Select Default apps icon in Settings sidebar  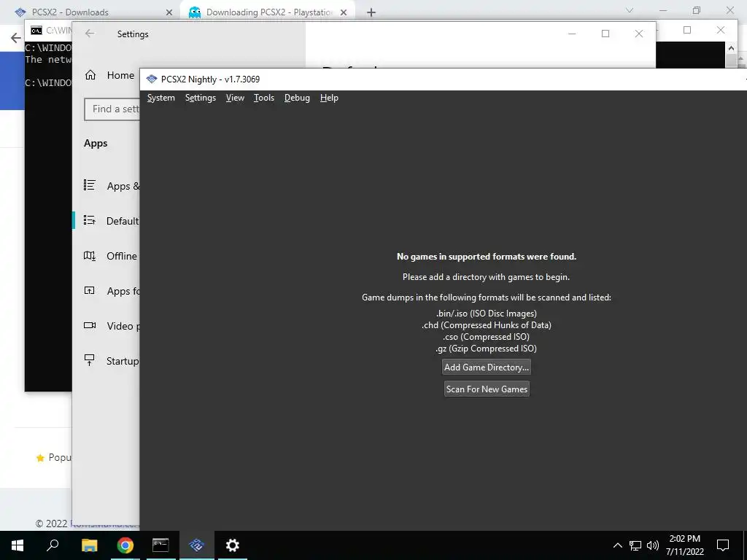pos(90,220)
